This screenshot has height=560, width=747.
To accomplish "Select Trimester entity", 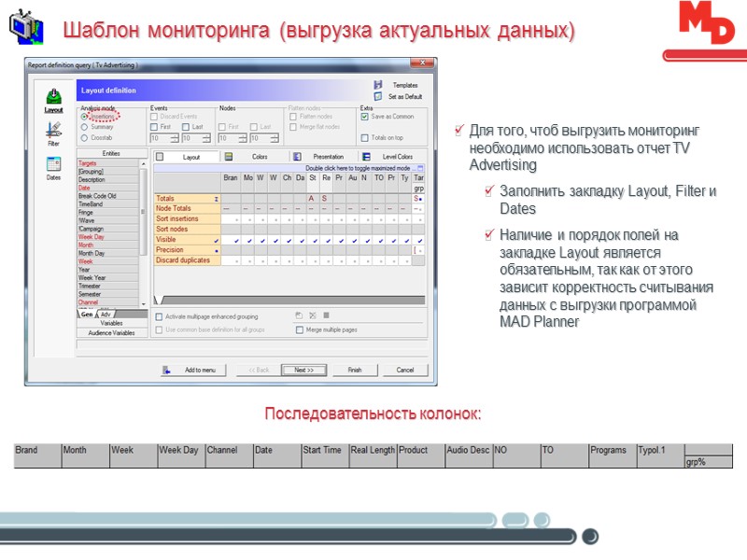I will [x=108, y=286].
